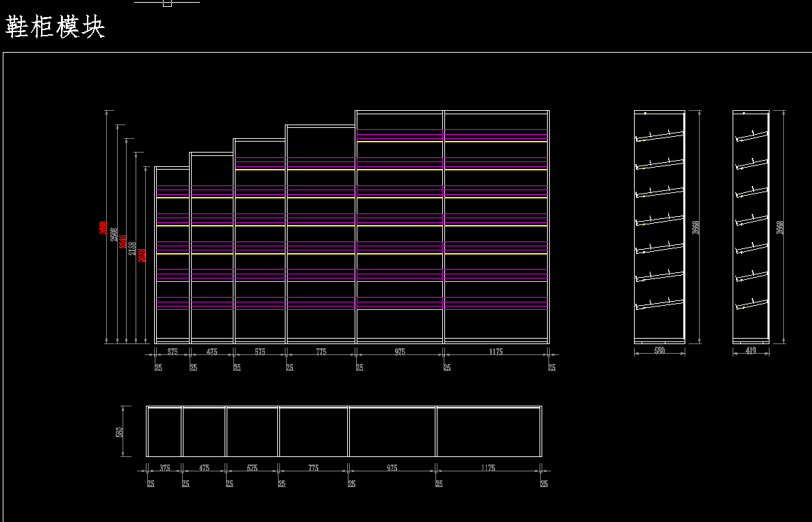Click the 975 dimension below the plan view
Image resolution: width=812 pixels, height=522 pixels.
392,469
